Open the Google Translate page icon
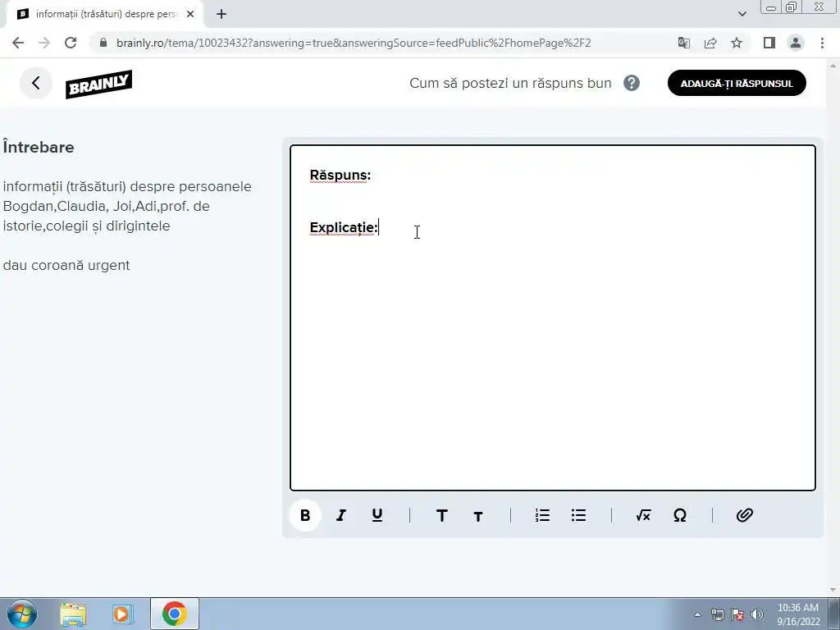This screenshot has width=840, height=630. (683, 43)
